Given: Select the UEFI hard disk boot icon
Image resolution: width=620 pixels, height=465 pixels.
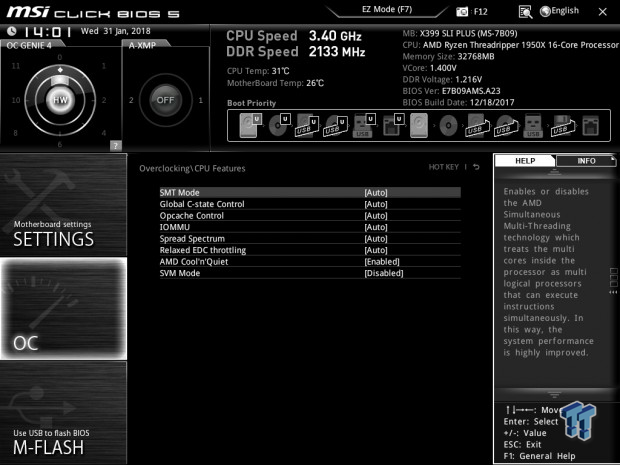Looking at the screenshot, I should click(251, 125).
